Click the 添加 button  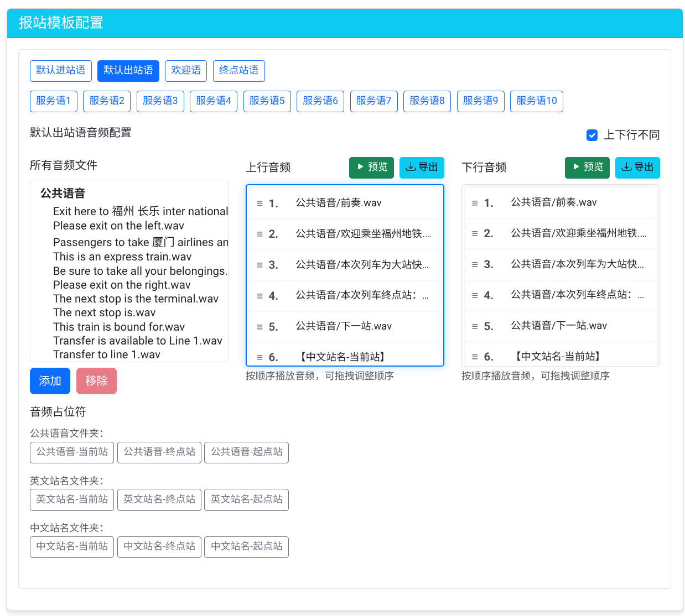click(50, 381)
